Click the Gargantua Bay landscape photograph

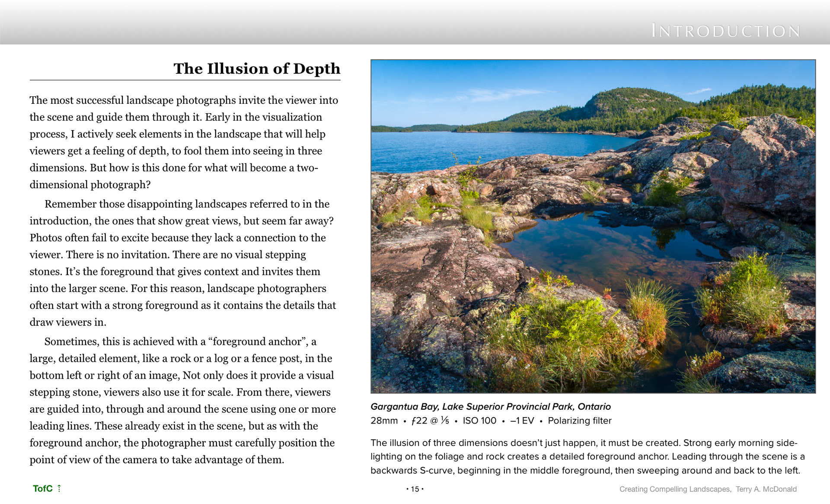click(593, 226)
